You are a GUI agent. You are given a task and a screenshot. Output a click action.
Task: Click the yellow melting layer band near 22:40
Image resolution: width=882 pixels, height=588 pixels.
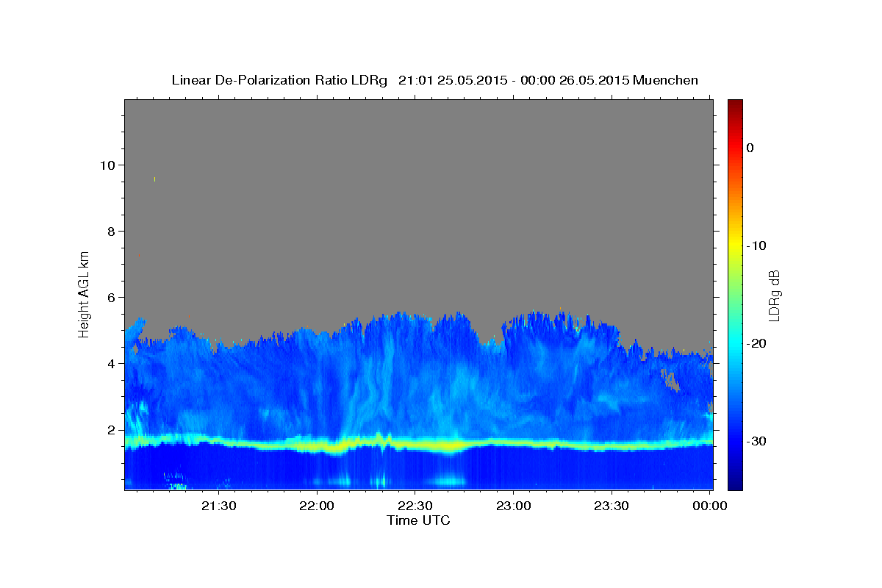tap(448, 445)
